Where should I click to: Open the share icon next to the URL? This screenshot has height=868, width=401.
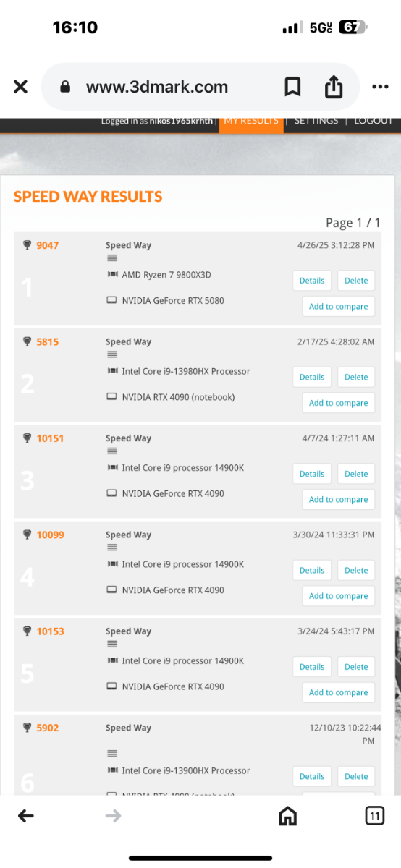(x=333, y=87)
